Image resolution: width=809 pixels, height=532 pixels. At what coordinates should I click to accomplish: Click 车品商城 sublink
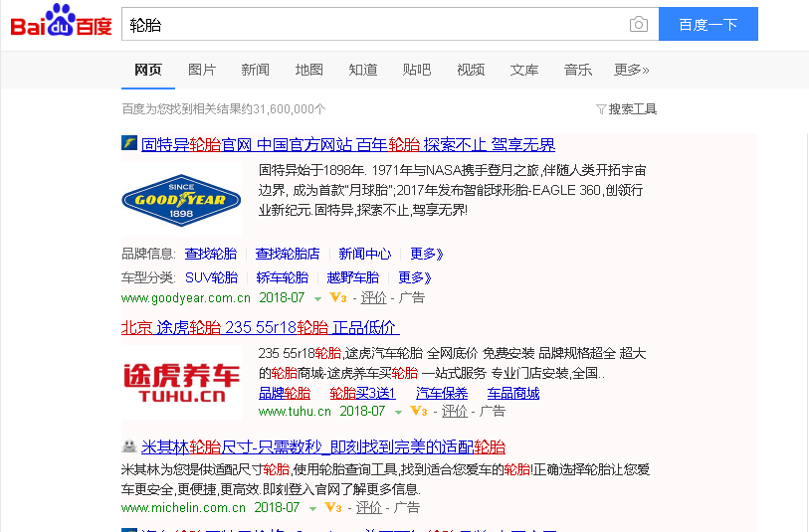pyautogui.click(x=513, y=394)
